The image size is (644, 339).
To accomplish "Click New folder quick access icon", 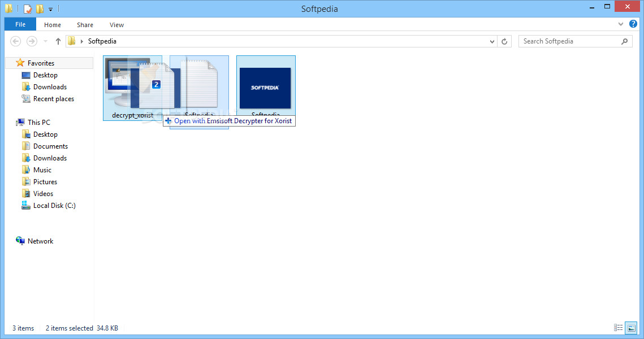I will click(x=40, y=8).
